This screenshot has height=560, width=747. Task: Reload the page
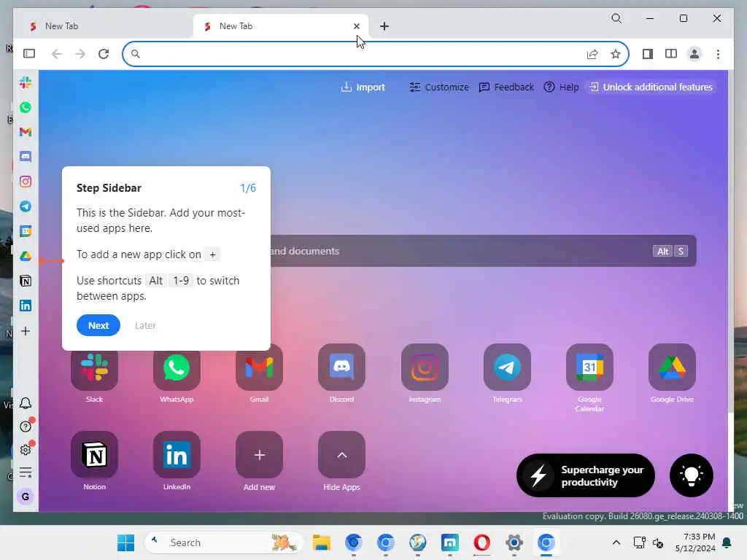tap(104, 54)
